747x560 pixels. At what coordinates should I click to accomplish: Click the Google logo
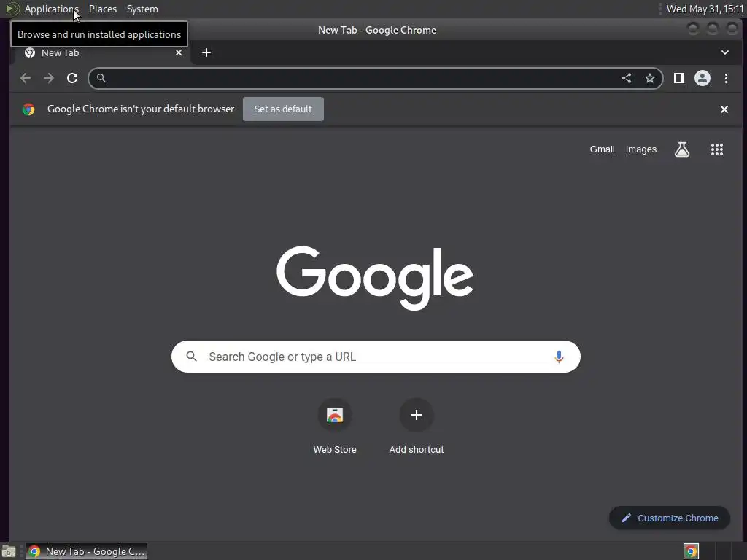point(375,278)
